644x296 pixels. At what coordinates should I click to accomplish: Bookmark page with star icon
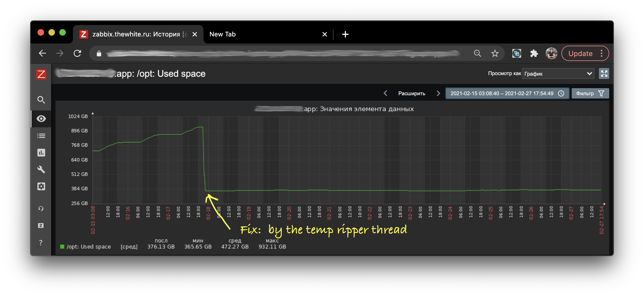[x=495, y=53]
